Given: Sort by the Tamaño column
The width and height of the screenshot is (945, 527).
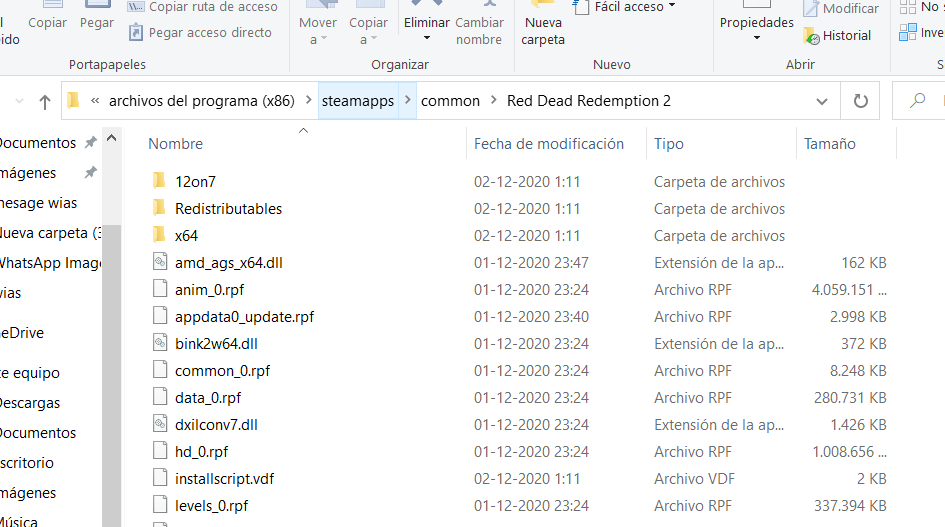Looking at the screenshot, I should point(829,144).
